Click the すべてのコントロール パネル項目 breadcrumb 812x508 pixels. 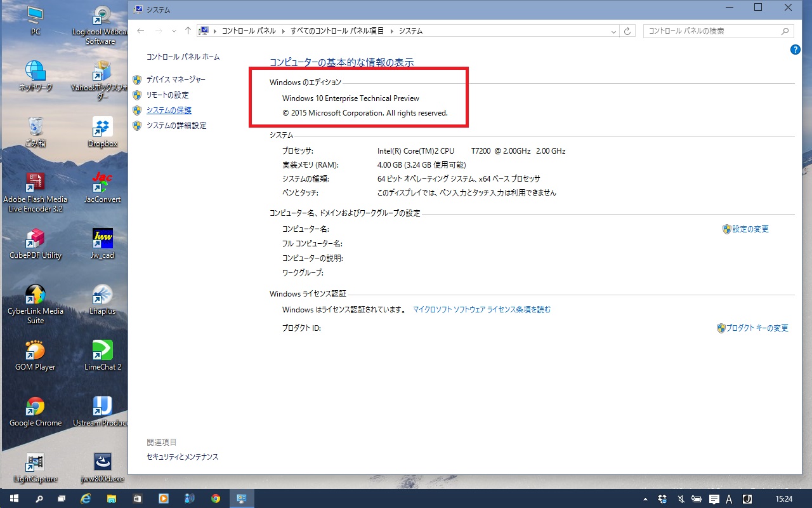coord(337,30)
